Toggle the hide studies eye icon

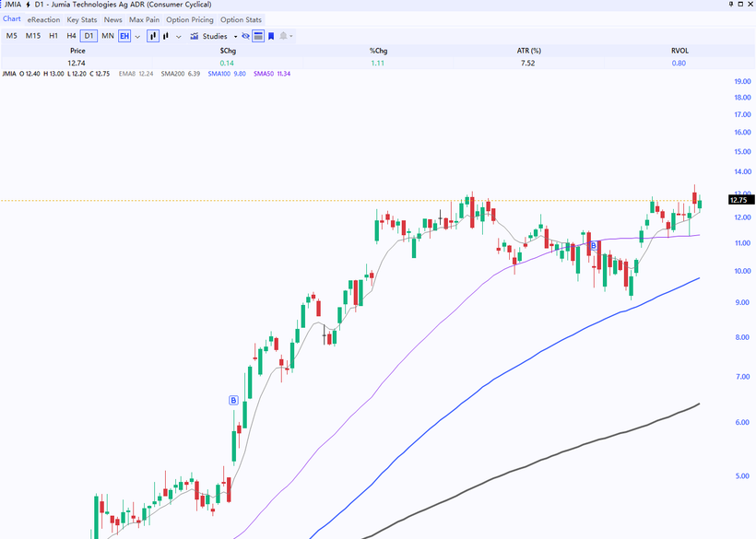245,36
